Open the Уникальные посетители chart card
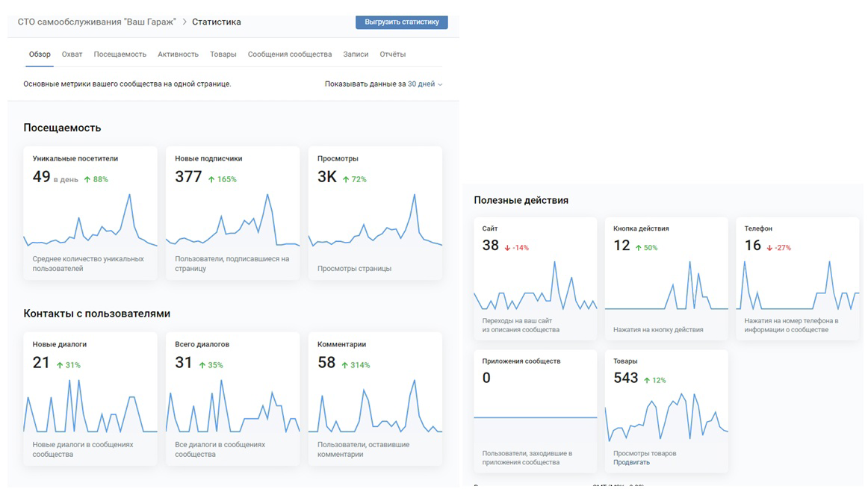Viewport: 868px width, 489px height. click(x=90, y=213)
